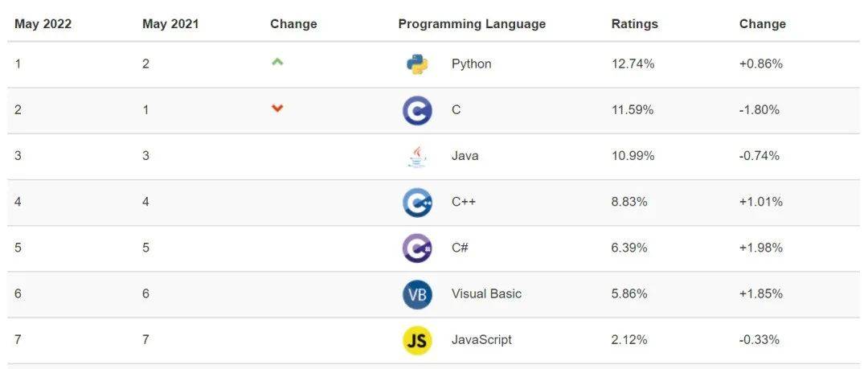Click the JavaScript language name

(481, 340)
